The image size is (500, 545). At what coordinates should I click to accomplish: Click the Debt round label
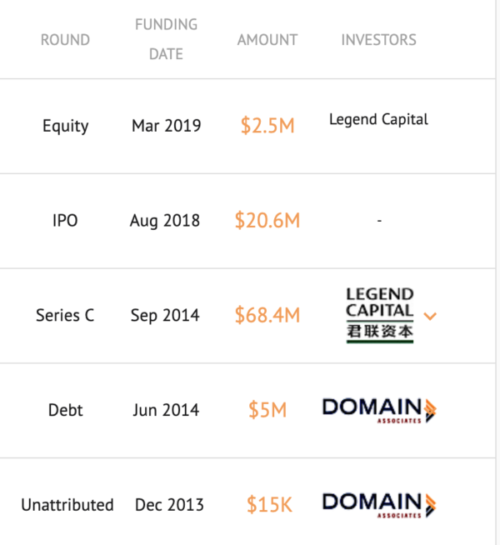pyautogui.click(x=65, y=410)
